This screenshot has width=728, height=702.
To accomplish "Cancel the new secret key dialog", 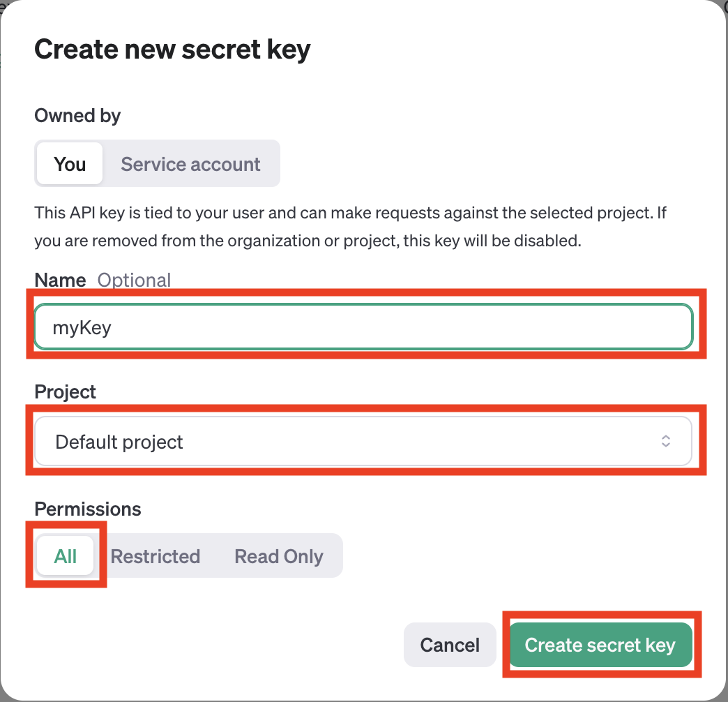I will click(x=450, y=645).
